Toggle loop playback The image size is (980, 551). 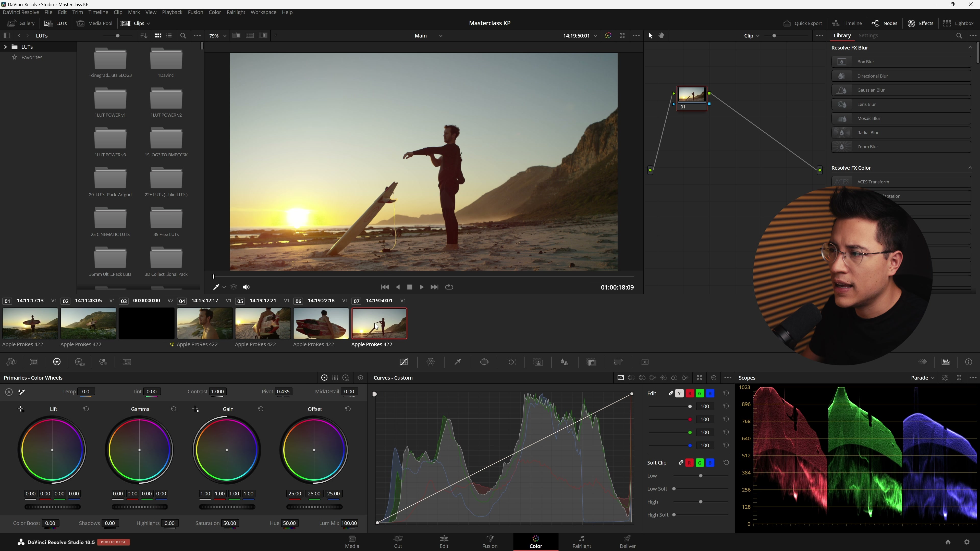tap(449, 287)
